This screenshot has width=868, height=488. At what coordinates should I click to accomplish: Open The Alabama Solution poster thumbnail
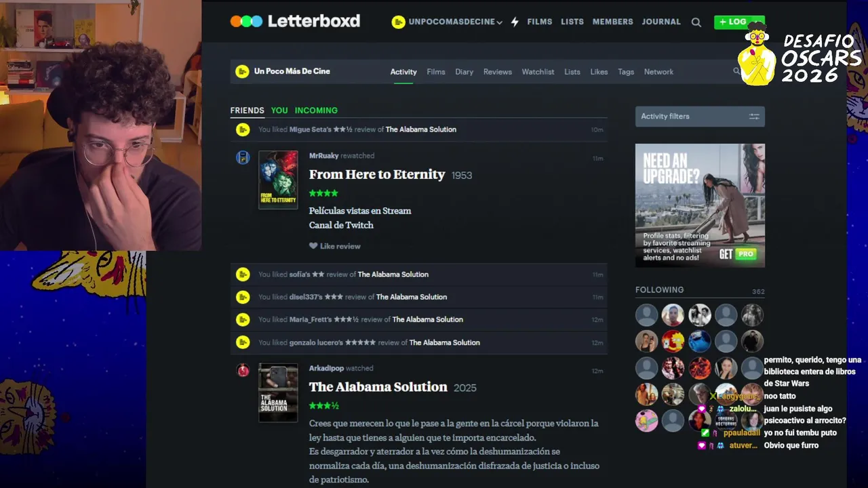coord(278,392)
